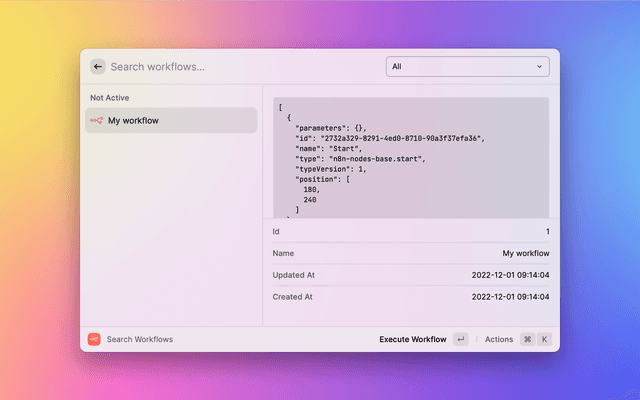Viewport: 640px width, 400px height.
Task: Click the Updated At timestamp value
Action: point(509,275)
